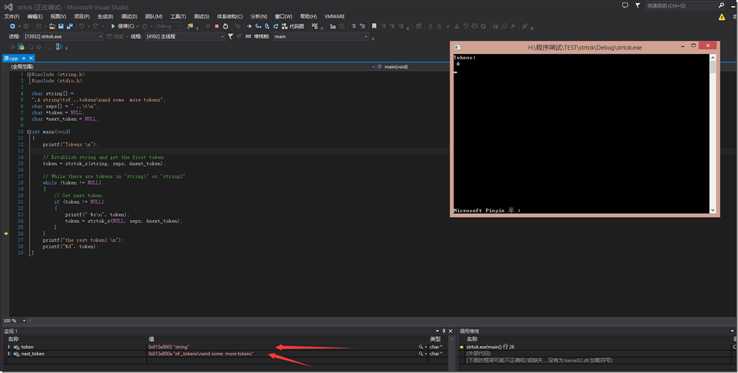Open the View (视图) menu
Image resolution: width=738 pixels, height=373 pixels.
click(58, 16)
